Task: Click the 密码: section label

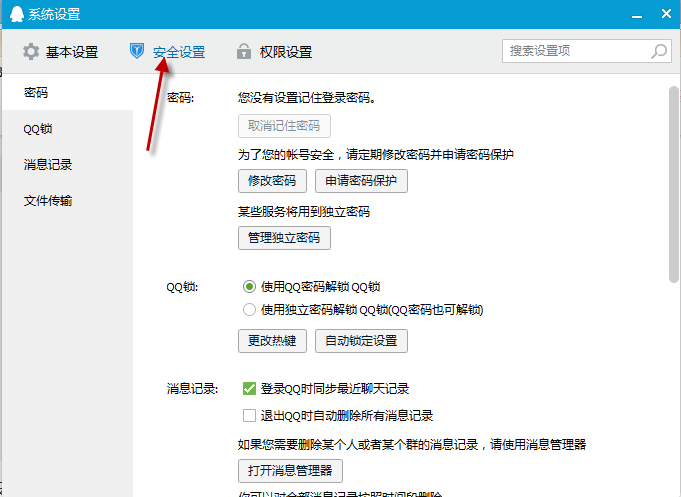Action: 181,98
